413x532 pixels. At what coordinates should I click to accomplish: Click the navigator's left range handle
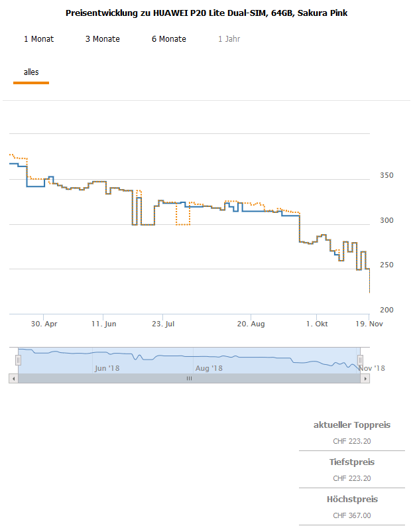pos(19,360)
